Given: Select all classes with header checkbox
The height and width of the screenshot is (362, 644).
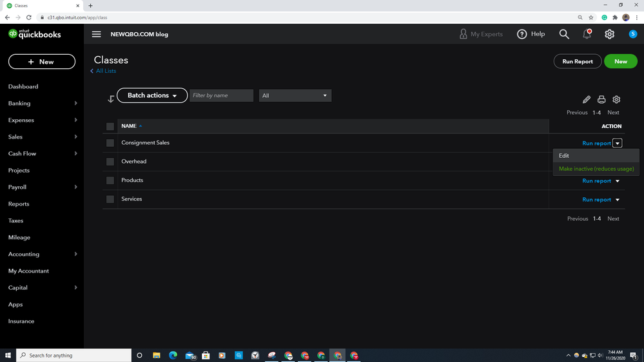Looking at the screenshot, I should [x=110, y=126].
